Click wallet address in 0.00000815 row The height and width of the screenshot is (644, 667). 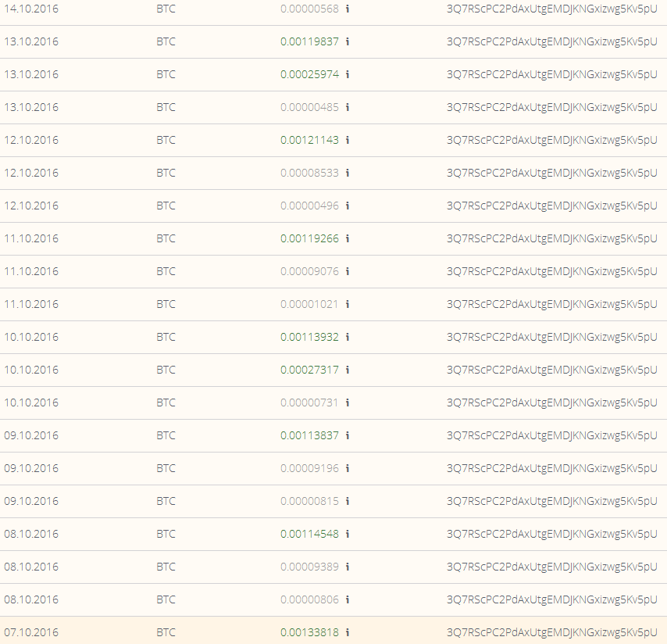[x=551, y=500]
